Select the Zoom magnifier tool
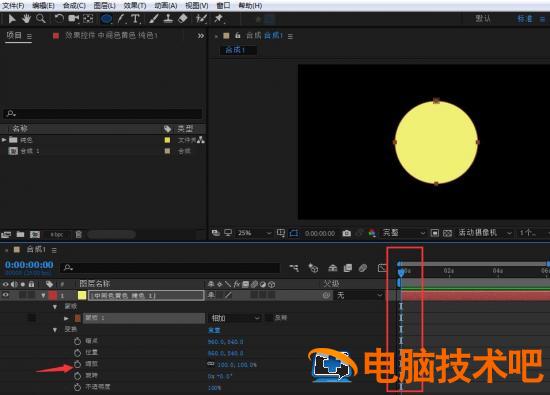Screen dimensions: 550x395 [x=41, y=19]
